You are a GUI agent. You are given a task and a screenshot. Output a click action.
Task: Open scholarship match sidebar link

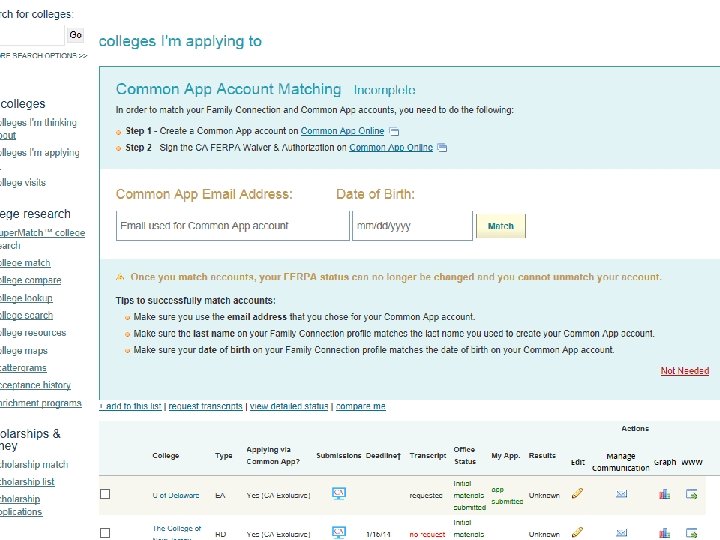coord(34,464)
